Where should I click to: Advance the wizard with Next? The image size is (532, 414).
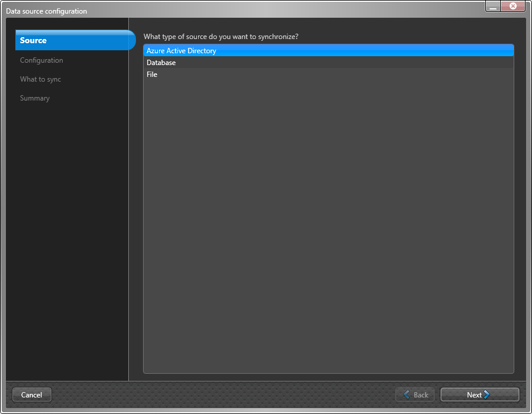point(479,394)
